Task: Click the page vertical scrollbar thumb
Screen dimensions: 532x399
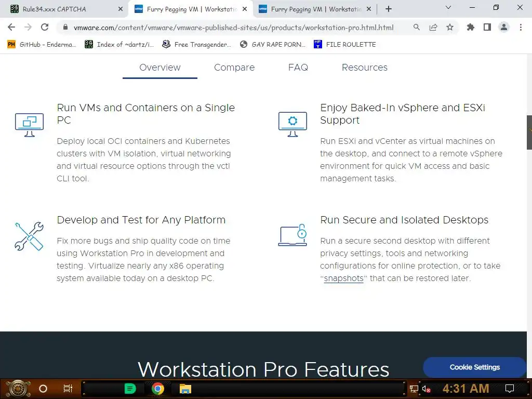Action: (x=529, y=132)
